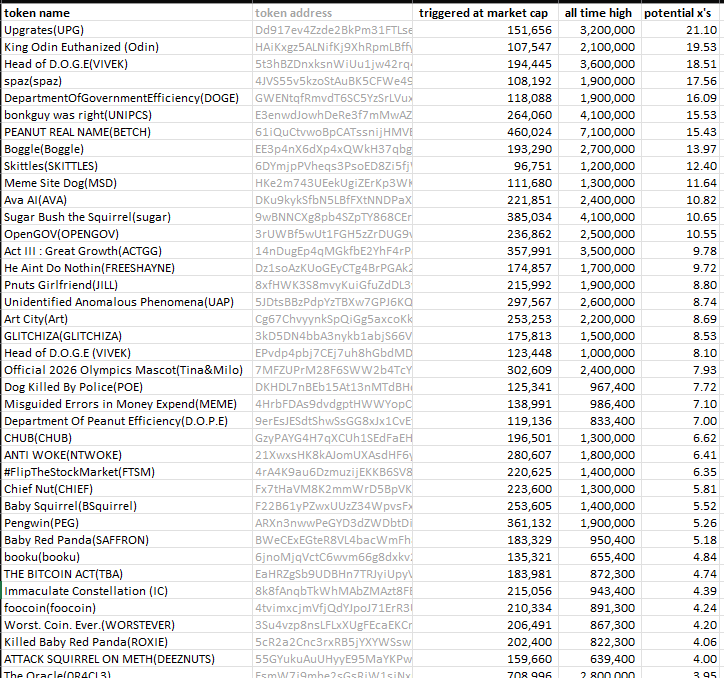Image resolution: width=724 pixels, height=678 pixels.
Task: Click Pnuts Girlfriend(JILL) cell
Action: tap(127, 285)
